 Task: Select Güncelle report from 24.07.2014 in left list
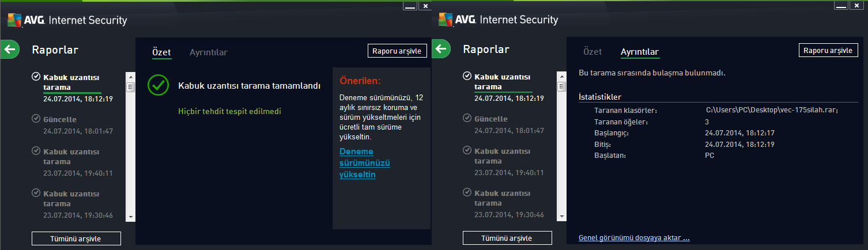pos(78,125)
